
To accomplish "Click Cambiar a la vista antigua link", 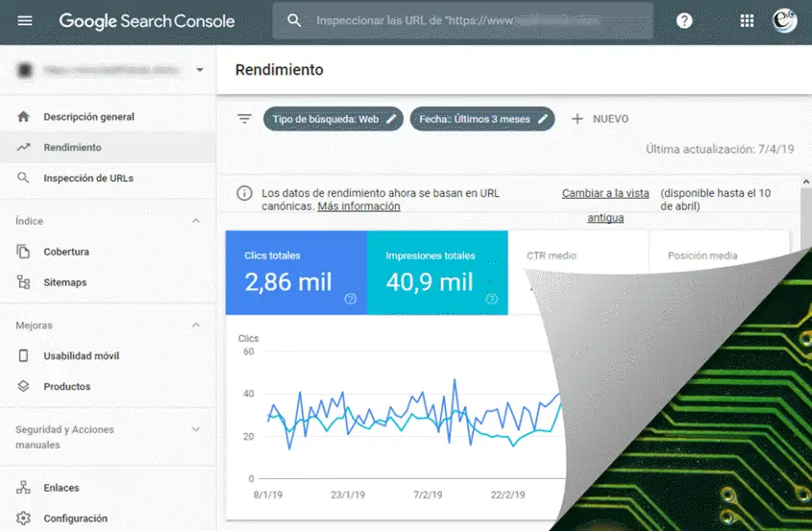I will click(605, 205).
